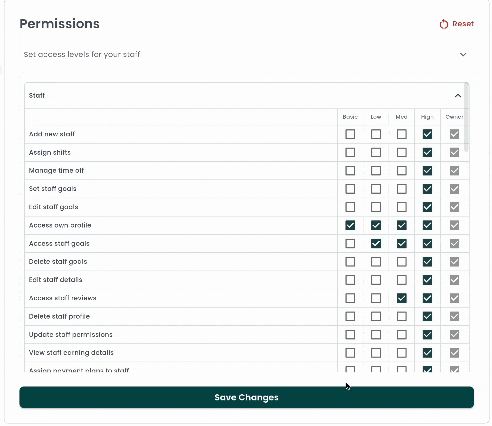
Task: Check Med for Delete staff profile
Action: [402, 316]
